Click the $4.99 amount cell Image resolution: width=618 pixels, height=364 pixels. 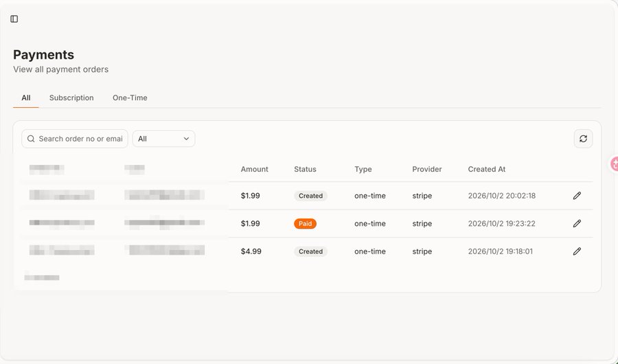[x=251, y=251]
